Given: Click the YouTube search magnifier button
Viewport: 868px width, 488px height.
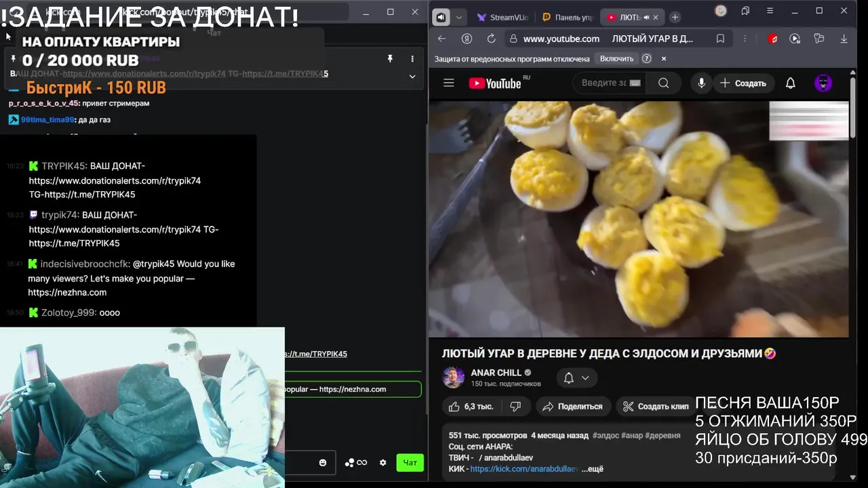Looking at the screenshot, I should pos(663,83).
